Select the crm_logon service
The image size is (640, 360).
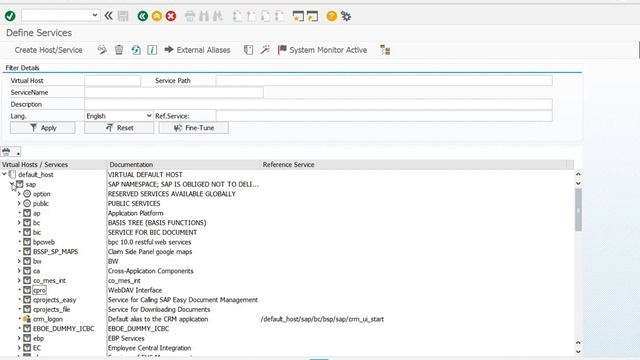tap(48, 319)
